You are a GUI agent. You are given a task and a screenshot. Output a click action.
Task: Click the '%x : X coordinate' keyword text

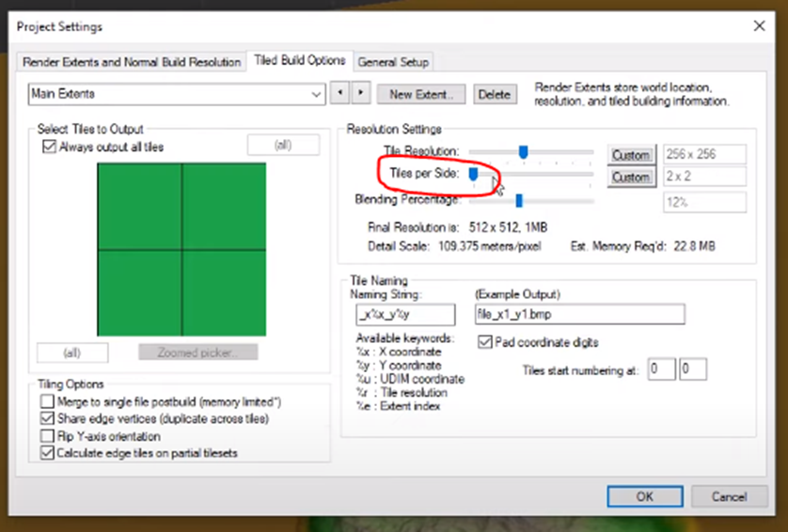[x=399, y=352]
